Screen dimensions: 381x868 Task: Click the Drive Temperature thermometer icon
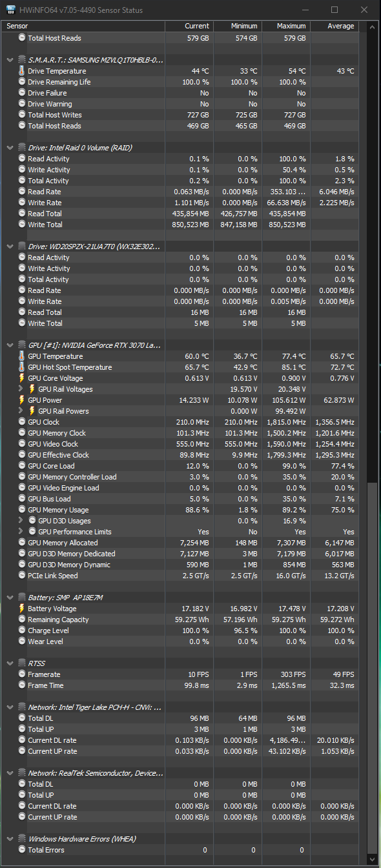coord(22,71)
